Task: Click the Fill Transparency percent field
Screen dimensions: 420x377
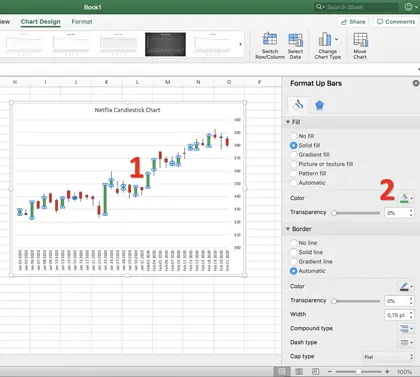Action: point(396,213)
